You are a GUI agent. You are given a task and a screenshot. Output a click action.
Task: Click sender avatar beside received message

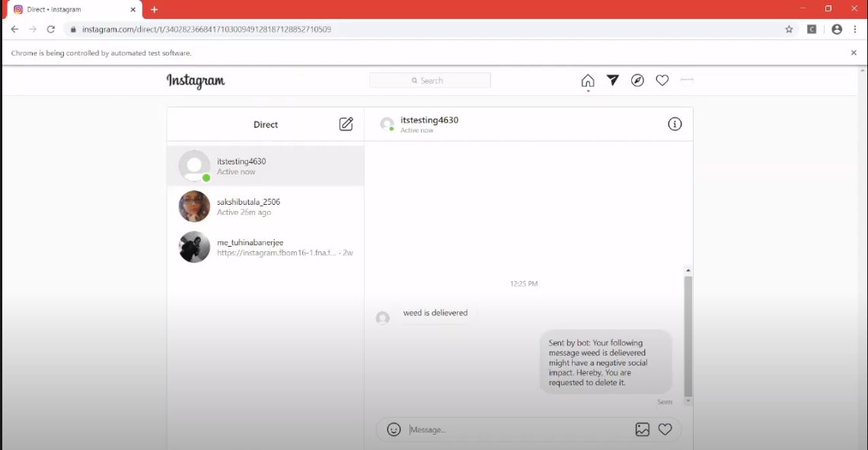tap(382, 318)
